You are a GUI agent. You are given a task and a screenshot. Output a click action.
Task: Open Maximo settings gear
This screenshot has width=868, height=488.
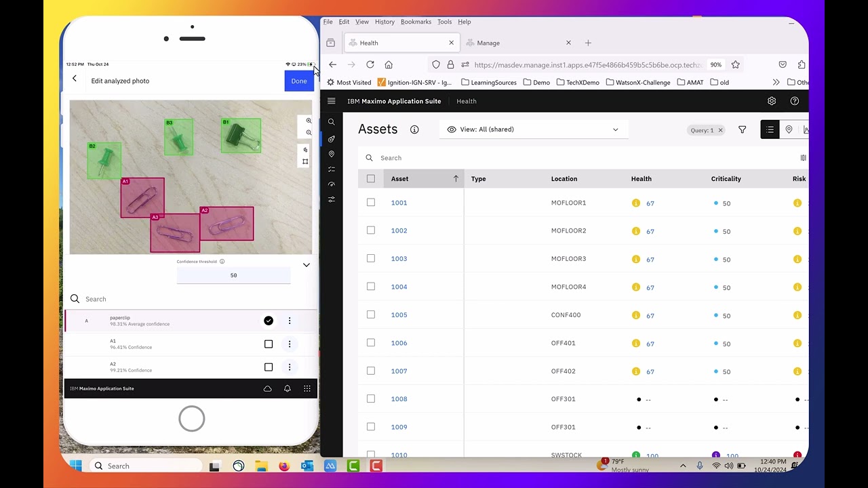point(772,101)
